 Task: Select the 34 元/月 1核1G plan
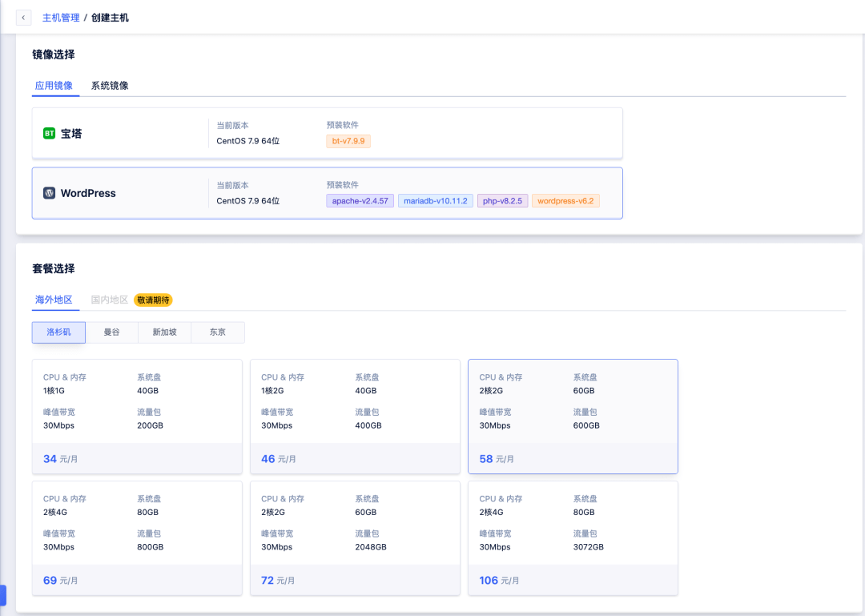coord(137,417)
